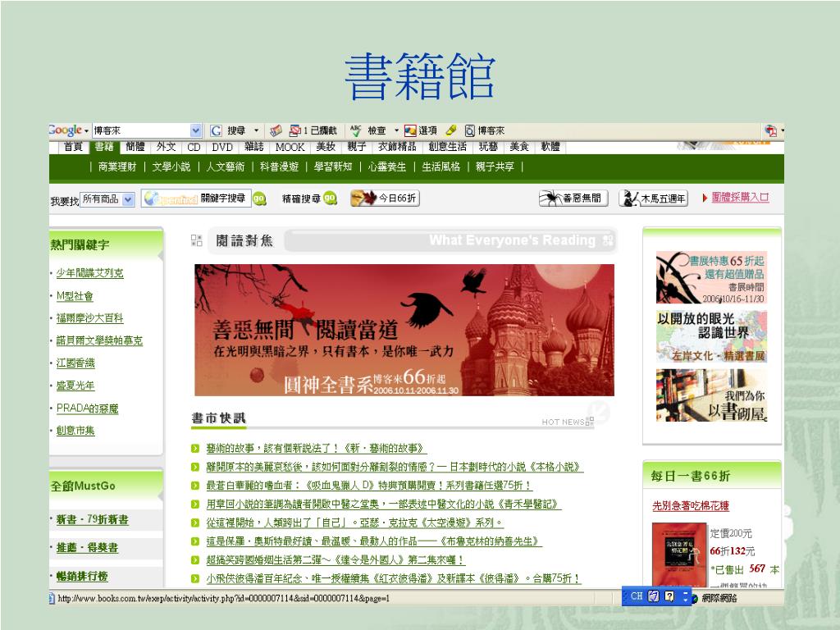Select 文學小說 in the green menu
Viewport: 840px width, 630px height.
click(171, 167)
